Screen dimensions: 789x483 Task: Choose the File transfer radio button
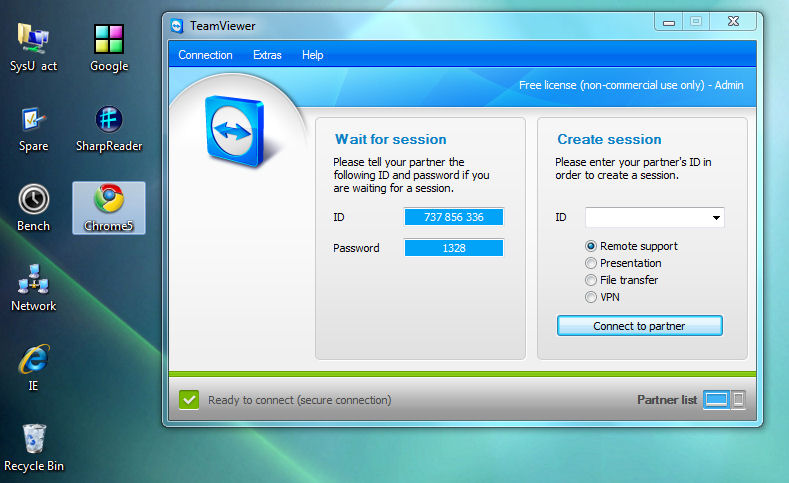(x=591, y=280)
